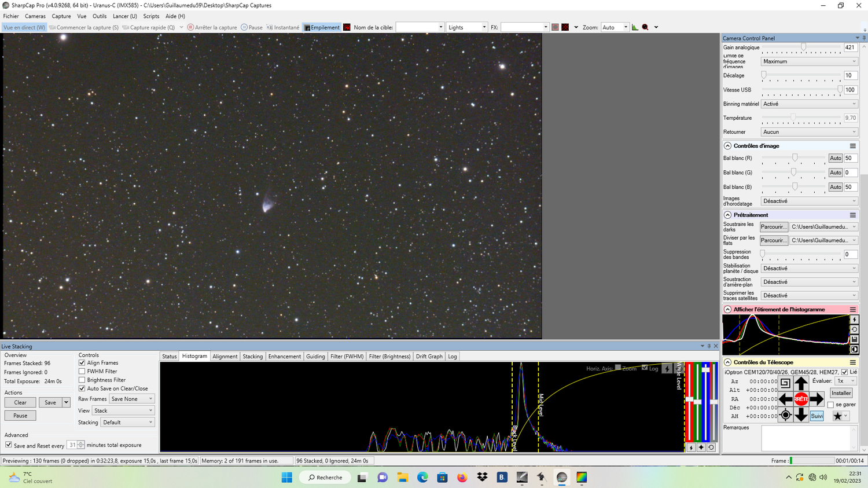
Task: Save the mini histogram stretch settings
Action: (x=854, y=339)
